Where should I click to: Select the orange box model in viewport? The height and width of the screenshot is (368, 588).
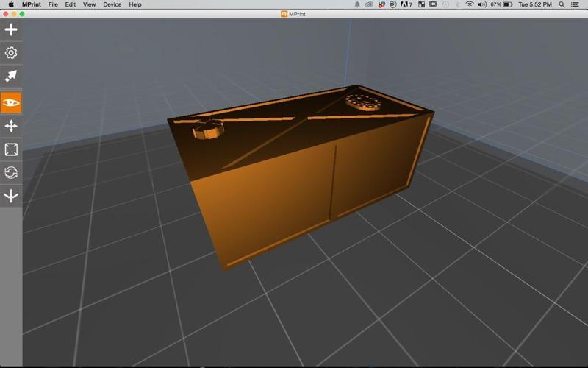pos(300,177)
